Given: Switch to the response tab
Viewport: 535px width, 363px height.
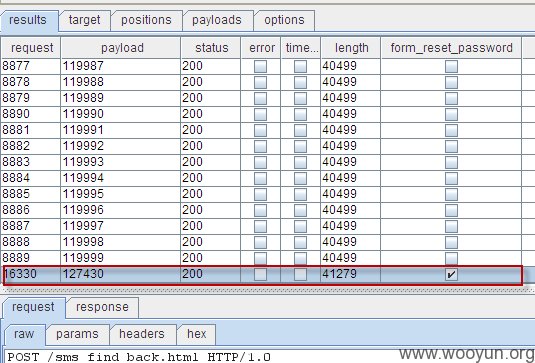Looking at the screenshot, I should (x=102, y=307).
